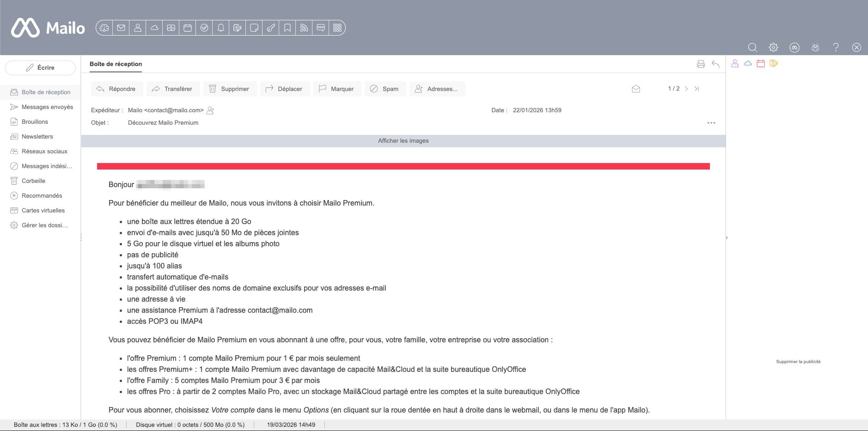Viewport: 868px width, 431px height.
Task: Open the chat bubble icon in top toolbar
Action: pos(321,28)
